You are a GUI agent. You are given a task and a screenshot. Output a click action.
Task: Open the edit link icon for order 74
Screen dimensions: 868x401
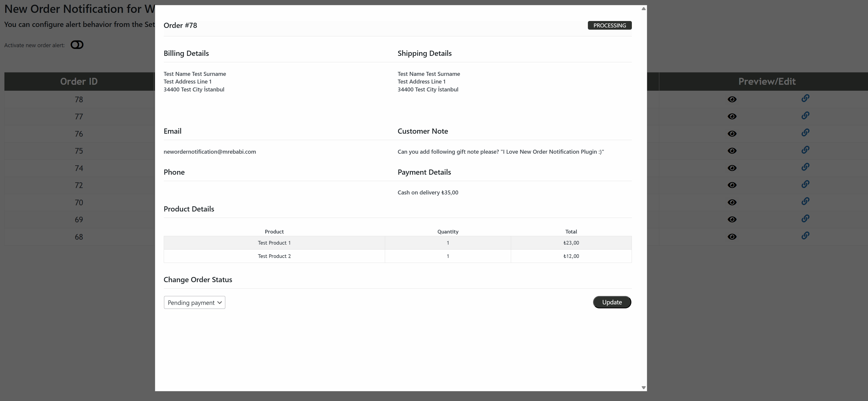[806, 167]
